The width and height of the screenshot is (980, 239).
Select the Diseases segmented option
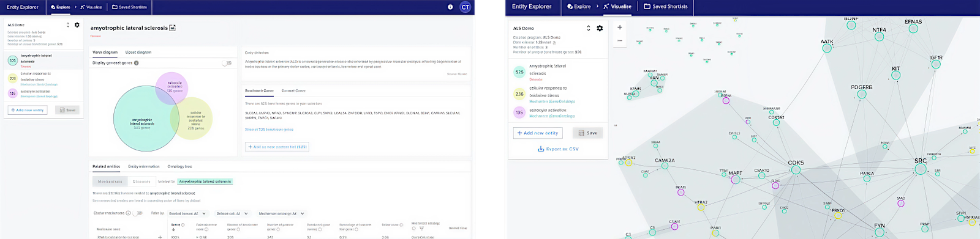pyautogui.click(x=141, y=182)
